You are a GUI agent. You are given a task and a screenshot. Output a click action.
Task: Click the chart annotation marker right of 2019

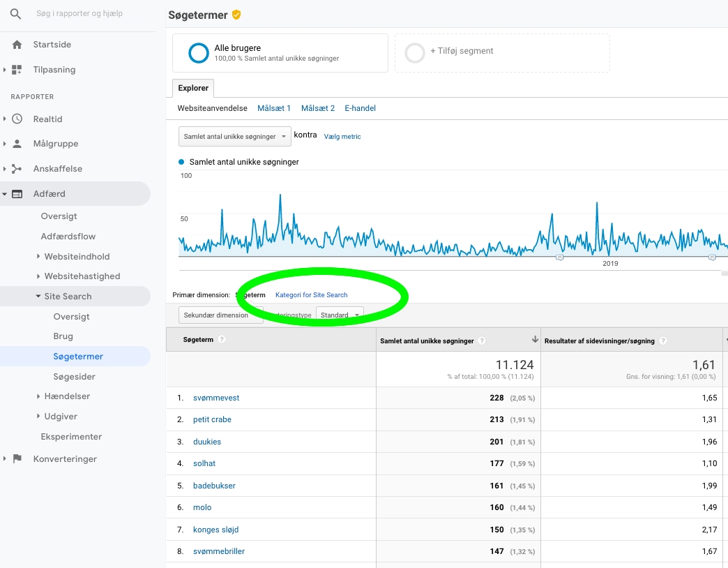click(x=712, y=257)
